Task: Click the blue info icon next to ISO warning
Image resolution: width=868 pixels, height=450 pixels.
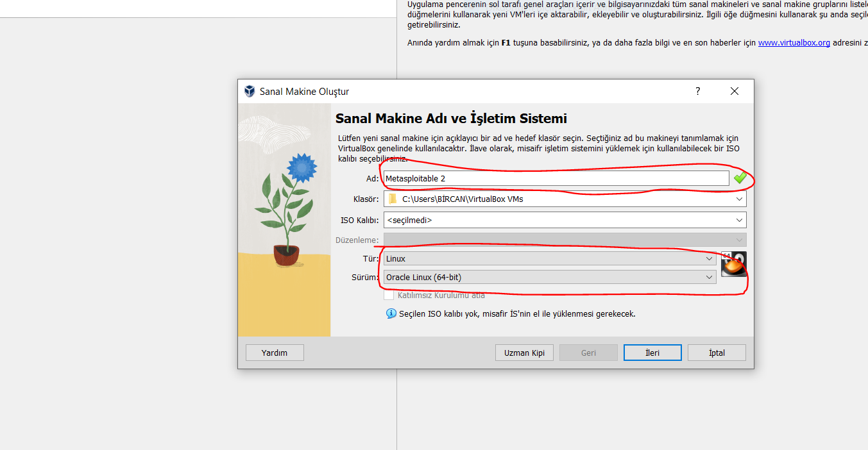Action: (x=391, y=314)
